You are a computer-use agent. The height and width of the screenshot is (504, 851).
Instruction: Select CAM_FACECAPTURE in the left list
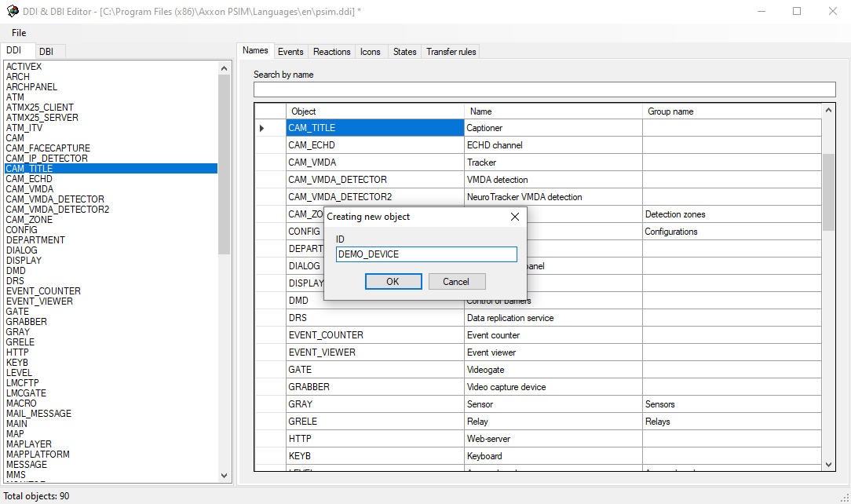tap(48, 148)
